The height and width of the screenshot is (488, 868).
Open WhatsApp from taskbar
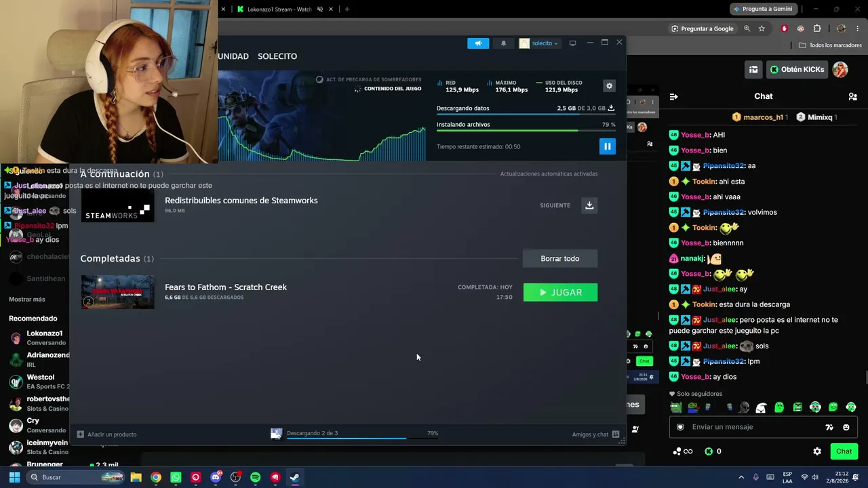(176, 477)
